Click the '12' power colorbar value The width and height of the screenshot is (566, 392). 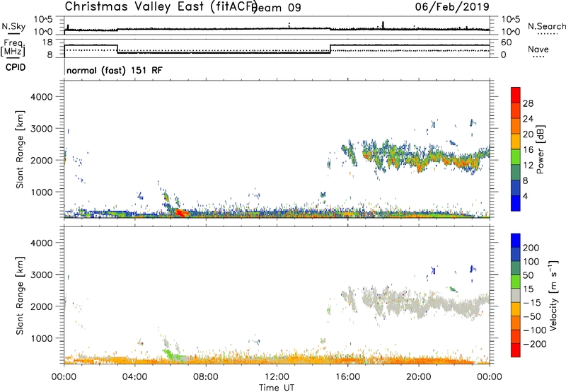pyautogui.click(x=528, y=165)
